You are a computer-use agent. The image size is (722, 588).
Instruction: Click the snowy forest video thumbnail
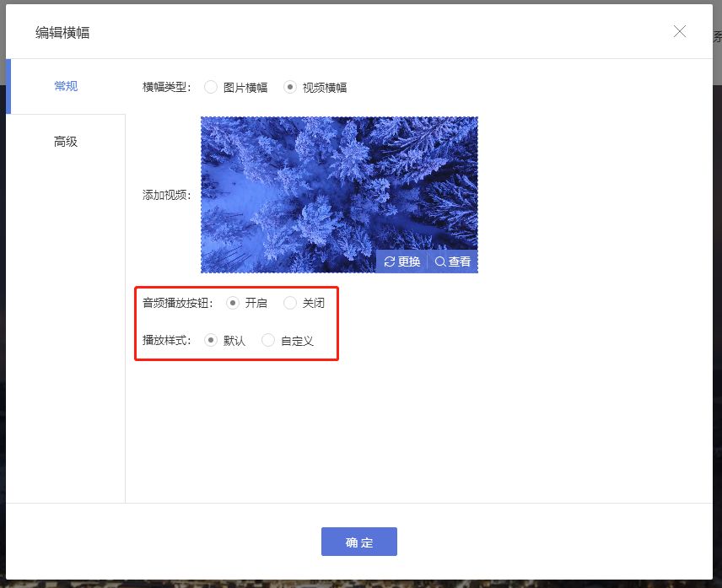tap(339, 195)
